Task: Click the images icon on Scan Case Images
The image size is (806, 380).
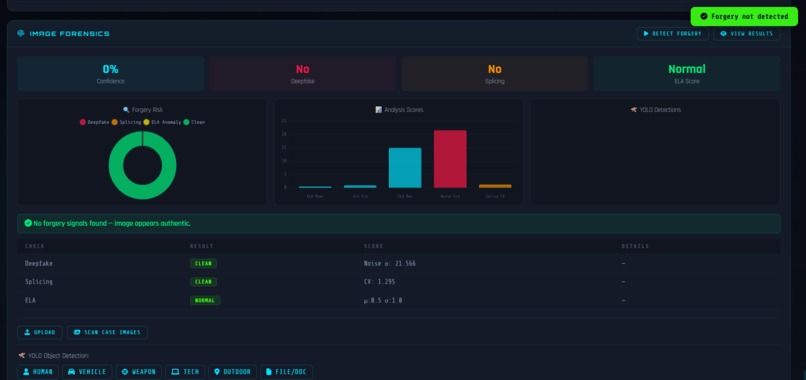Action: tap(77, 332)
